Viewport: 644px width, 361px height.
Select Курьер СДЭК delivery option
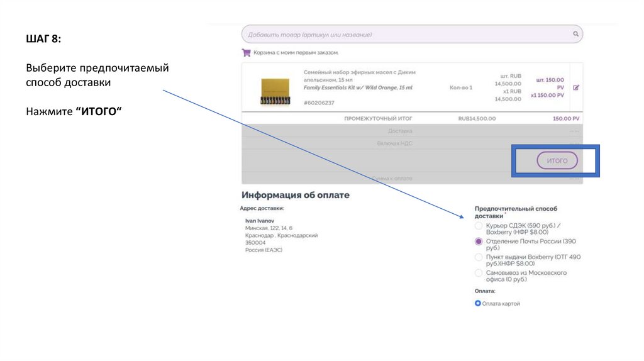[479, 226]
